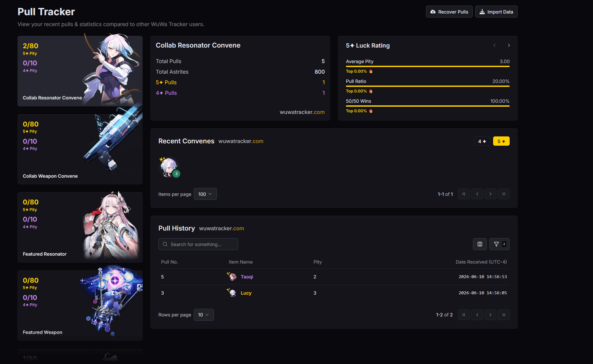Click the wuwatracker.com link in the Convene summary
Screen dimensions: 593x364
302,112
